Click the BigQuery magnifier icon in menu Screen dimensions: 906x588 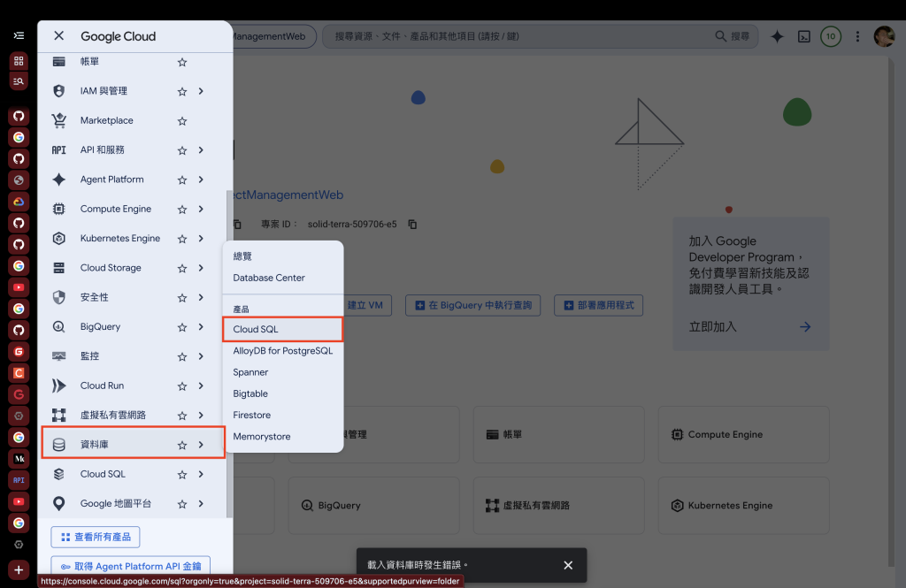click(x=59, y=327)
